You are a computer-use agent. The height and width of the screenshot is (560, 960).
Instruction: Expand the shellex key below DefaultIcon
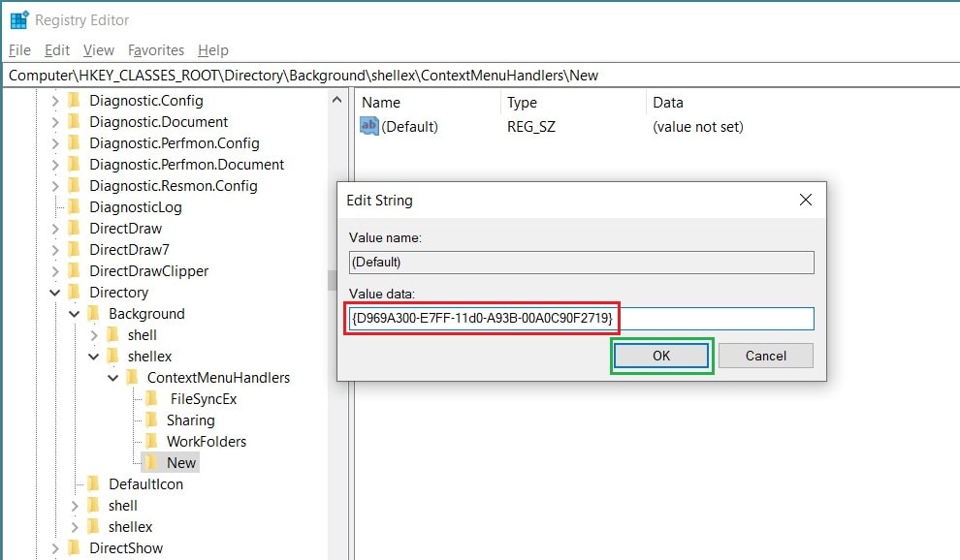point(74,527)
